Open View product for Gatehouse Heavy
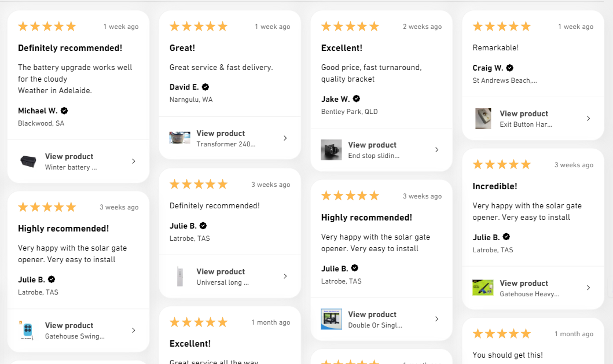This screenshot has width=613, height=364. 524,283
